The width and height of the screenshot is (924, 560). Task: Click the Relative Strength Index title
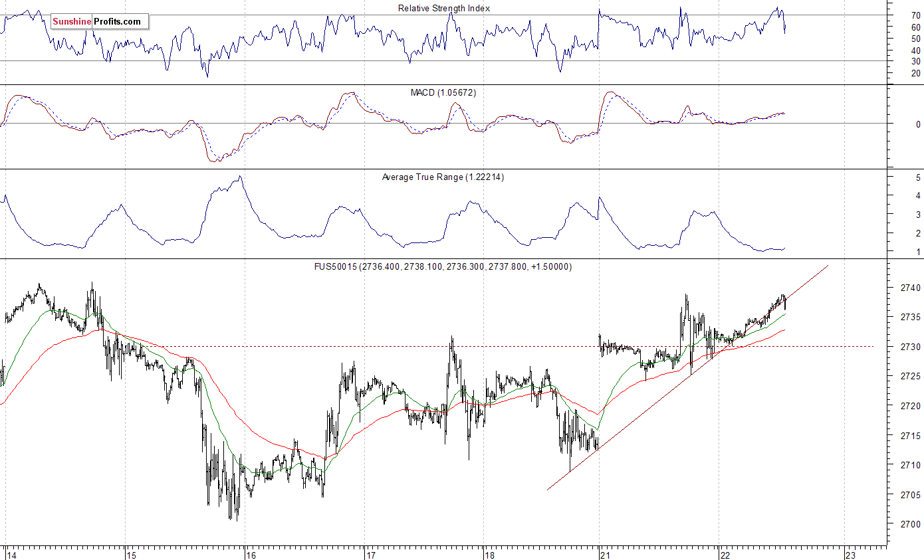pyautogui.click(x=444, y=8)
